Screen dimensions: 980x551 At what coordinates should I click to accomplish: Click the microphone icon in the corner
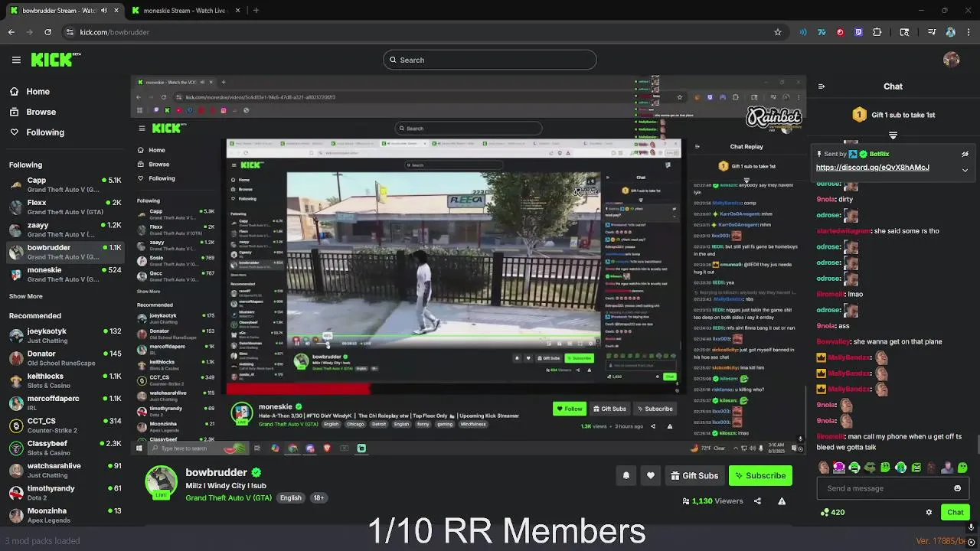(x=972, y=527)
